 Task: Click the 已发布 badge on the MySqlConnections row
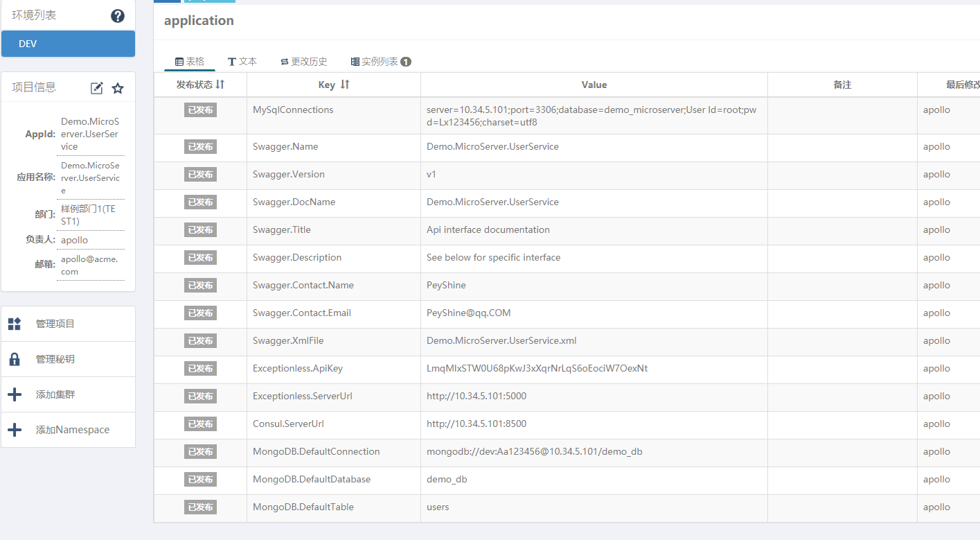201,110
